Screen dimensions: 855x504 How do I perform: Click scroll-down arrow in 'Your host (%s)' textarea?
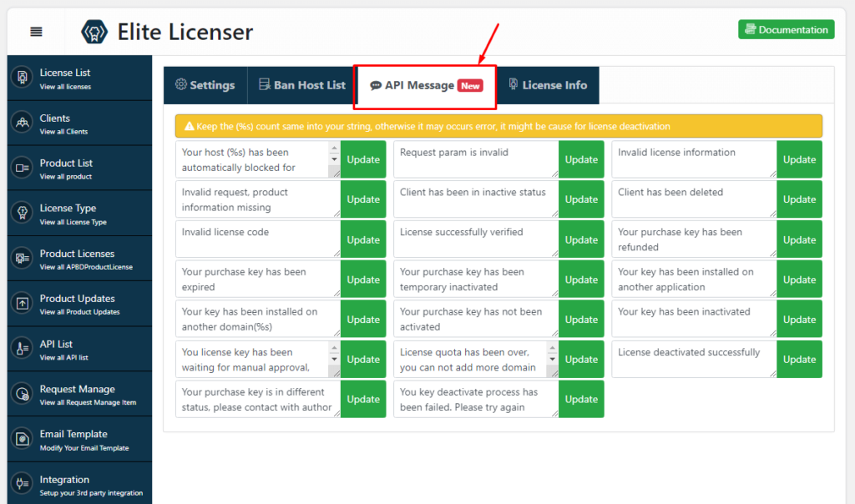334,159
